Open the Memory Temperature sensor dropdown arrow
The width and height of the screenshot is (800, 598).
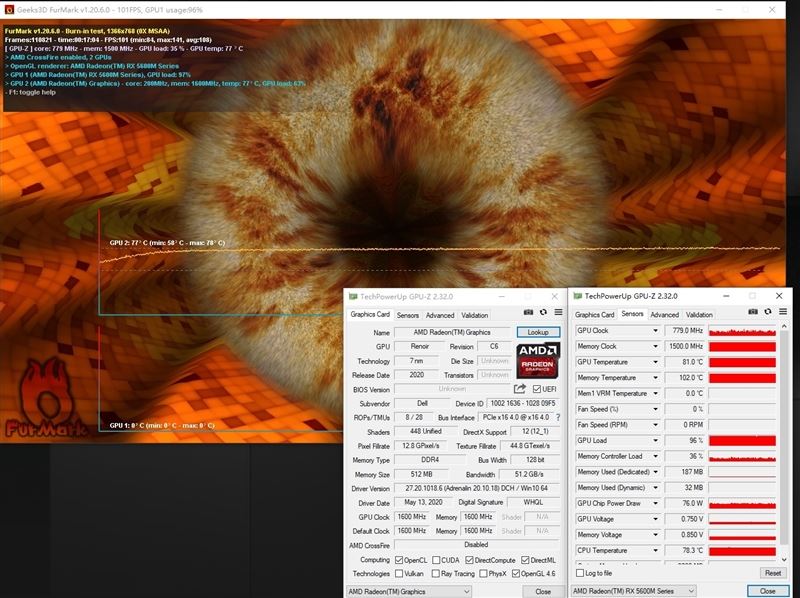click(656, 378)
